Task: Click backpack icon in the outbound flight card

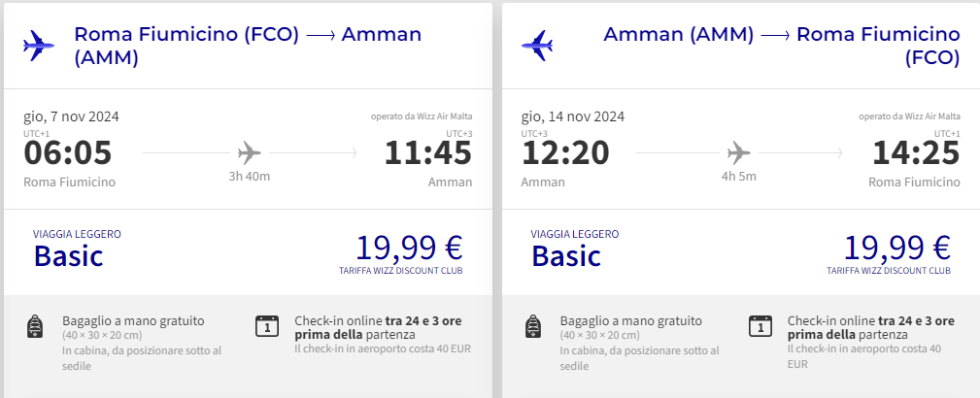Action: (36, 327)
